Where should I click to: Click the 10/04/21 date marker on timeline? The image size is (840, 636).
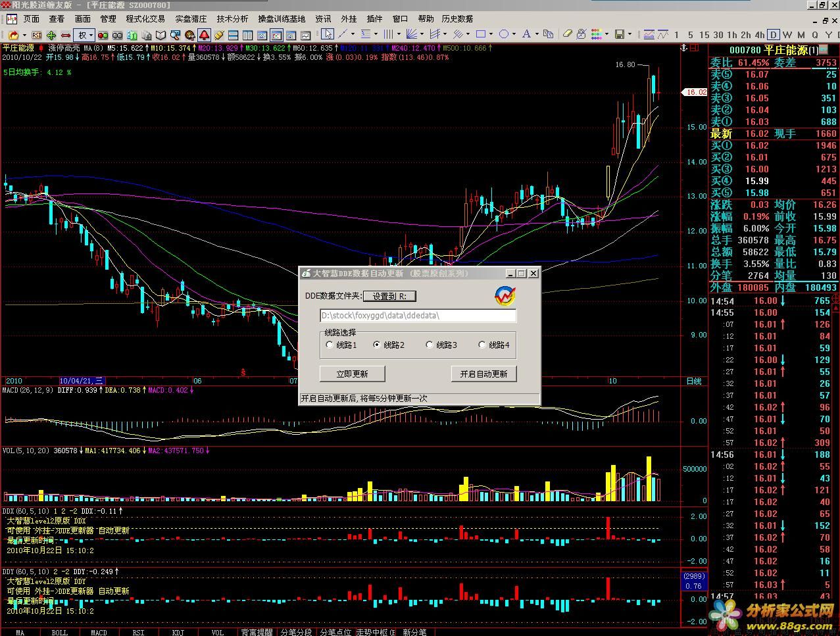coord(82,381)
